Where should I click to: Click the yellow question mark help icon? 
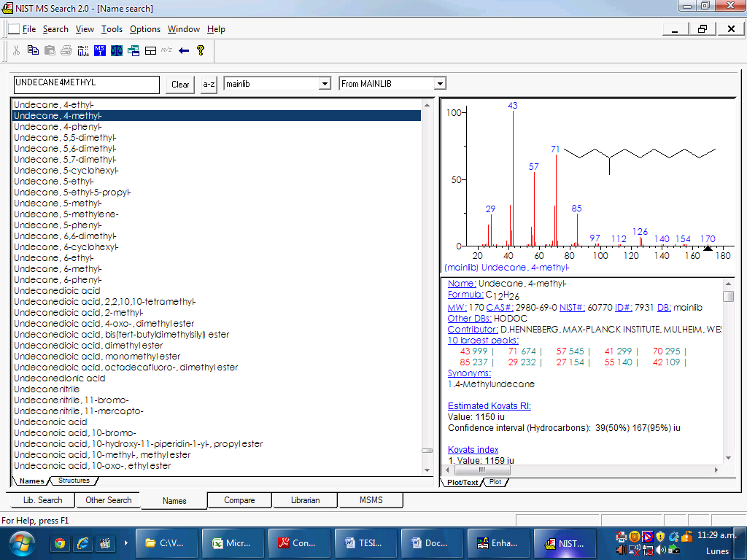click(201, 50)
